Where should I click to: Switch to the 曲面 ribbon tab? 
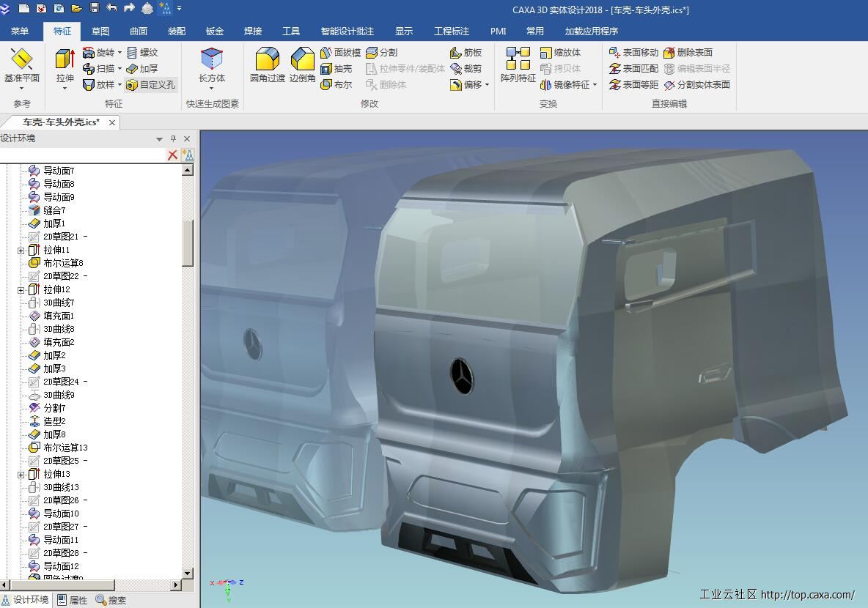(x=139, y=31)
